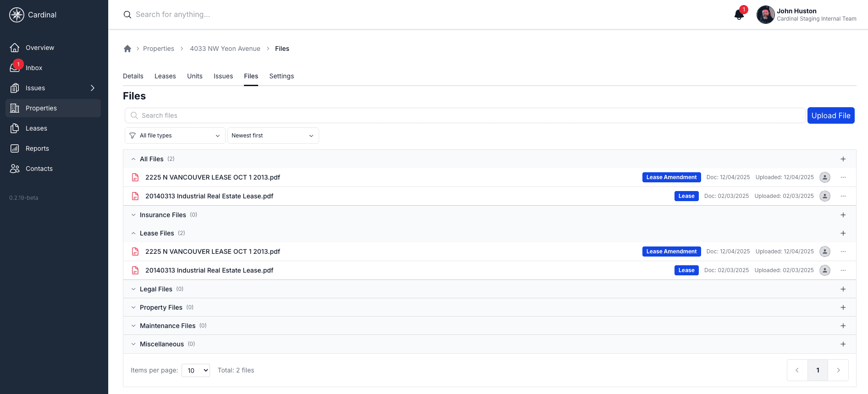This screenshot has height=394, width=868.
Task: Open the more-options menu for 2225 N VANCOUVER in All Files
Action: pos(843,177)
